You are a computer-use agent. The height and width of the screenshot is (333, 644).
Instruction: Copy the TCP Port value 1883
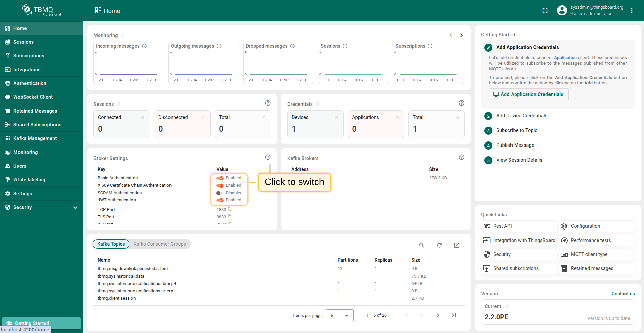pyautogui.click(x=230, y=209)
